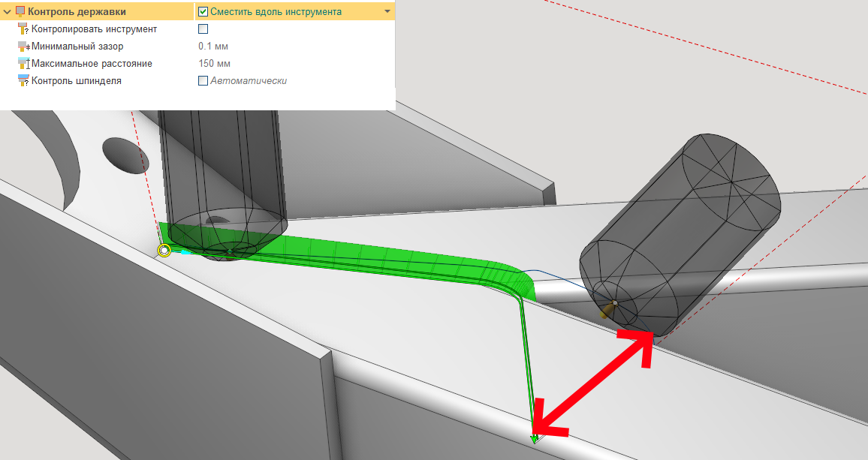Click the green toolpath end arrow marker
868x460 pixels.
coord(535,438)
